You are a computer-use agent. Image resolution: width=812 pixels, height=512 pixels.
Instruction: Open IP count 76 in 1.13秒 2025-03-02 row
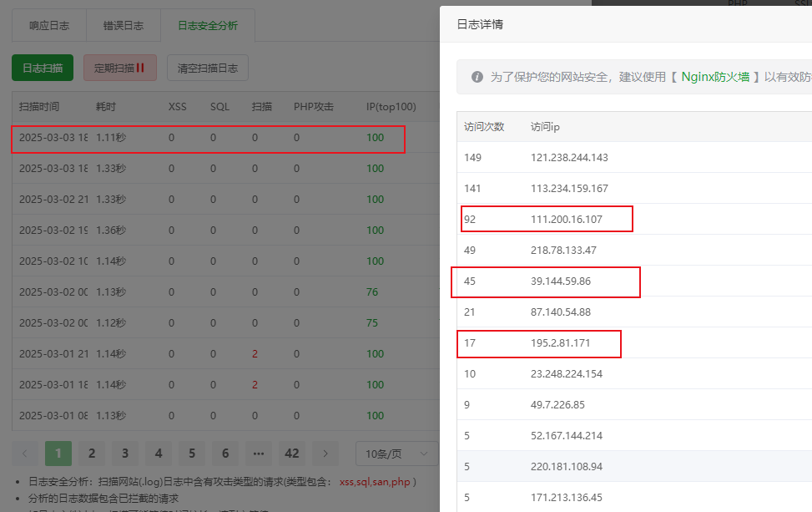point(372,291)
